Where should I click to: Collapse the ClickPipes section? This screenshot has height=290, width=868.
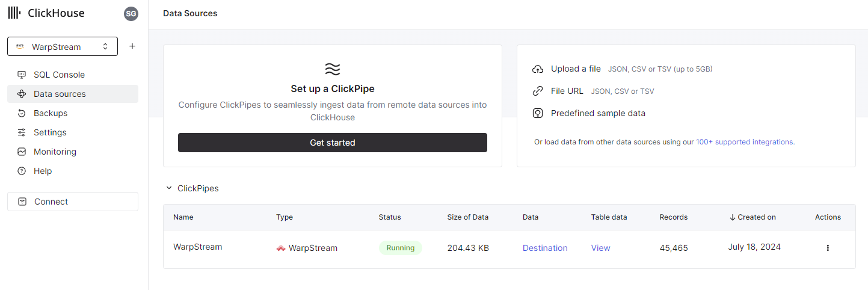[x=169, y=188]
